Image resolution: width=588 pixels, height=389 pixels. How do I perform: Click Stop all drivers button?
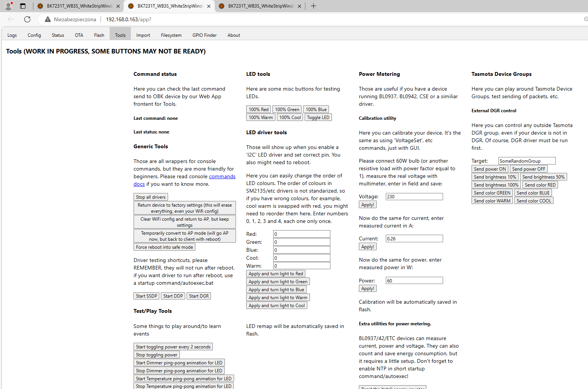pyautogui.click(x=151, y=197)
